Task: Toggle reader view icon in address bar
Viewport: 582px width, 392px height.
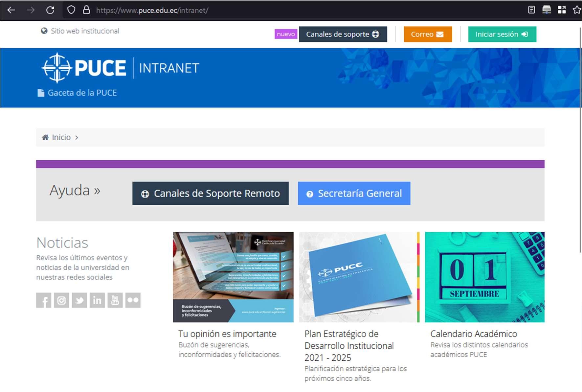Action: pyautogui.click(x=531, y=10)
